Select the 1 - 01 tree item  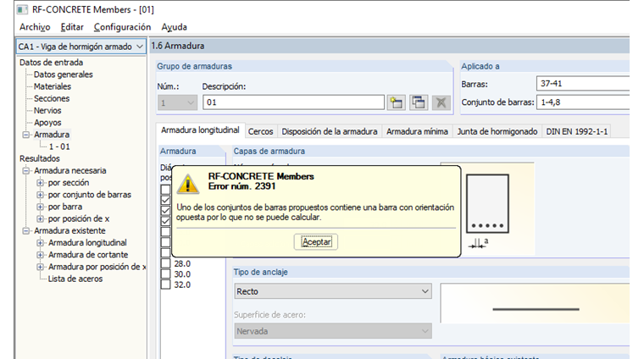(59, 146)
